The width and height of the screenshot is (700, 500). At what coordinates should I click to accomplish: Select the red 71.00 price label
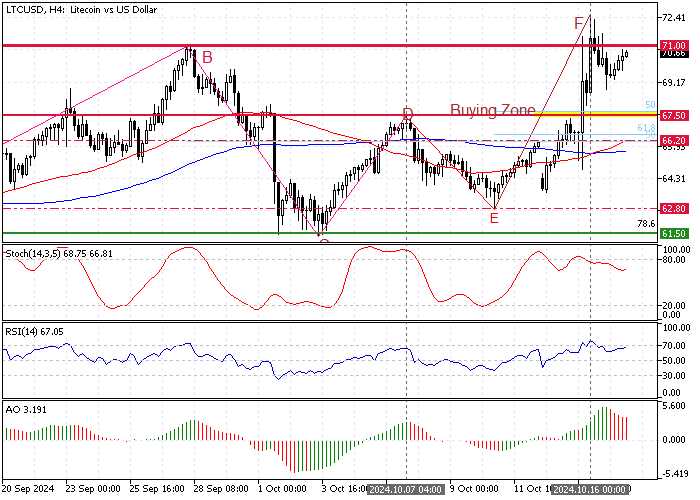point(674,46)
